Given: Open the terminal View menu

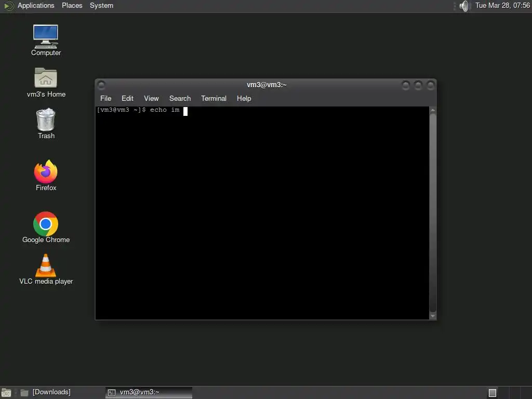Looking at the screenshot, I should coord(151,98).
